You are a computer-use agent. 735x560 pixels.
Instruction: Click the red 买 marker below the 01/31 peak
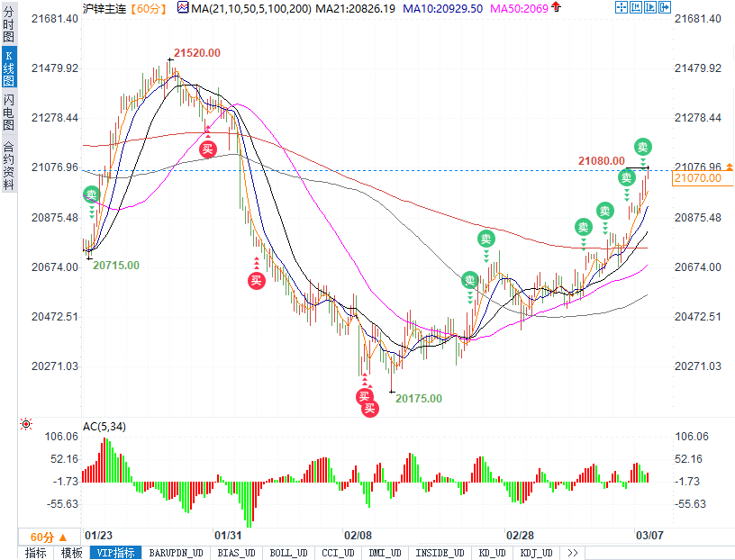208,149
